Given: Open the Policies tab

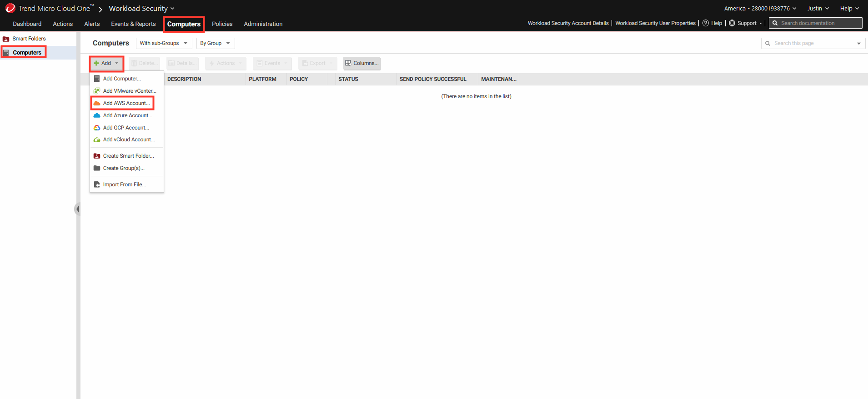Looking at the screenshot, I should tap(222, 24).
